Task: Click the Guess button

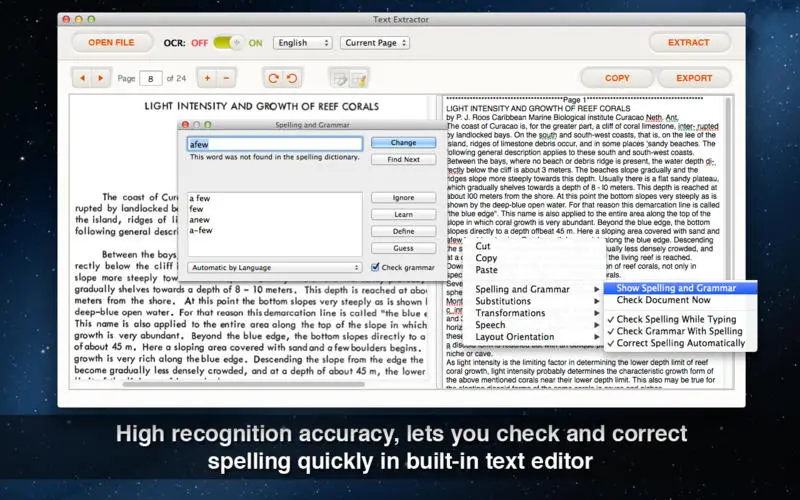Action: (x=404, y=248)
